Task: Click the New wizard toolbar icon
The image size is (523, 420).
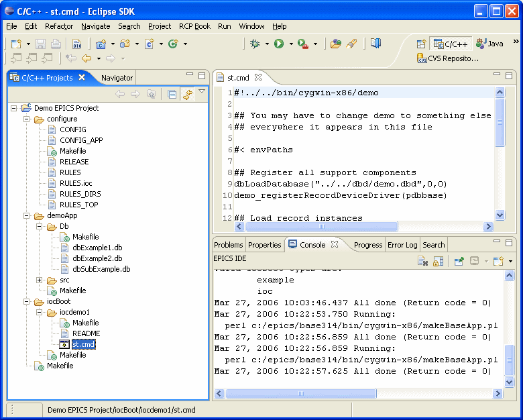Action: click(x=16, y=44)
